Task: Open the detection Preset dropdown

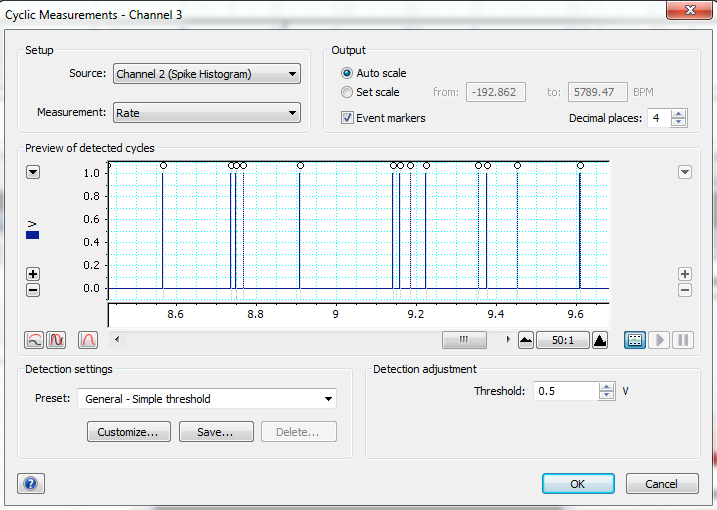Action: click(x=206, y=399)
